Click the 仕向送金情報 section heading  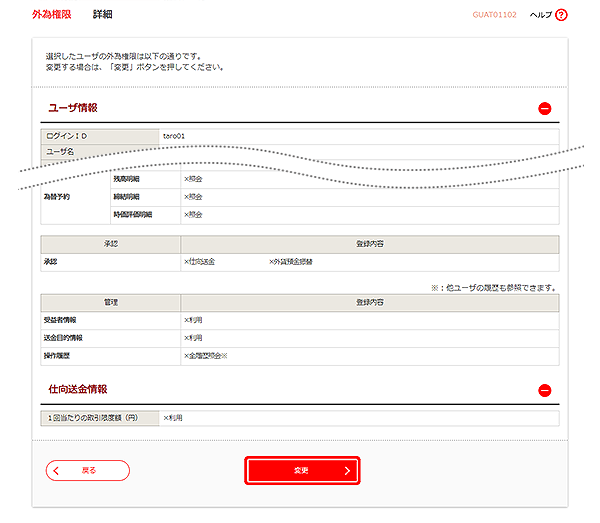coord(78,389)
